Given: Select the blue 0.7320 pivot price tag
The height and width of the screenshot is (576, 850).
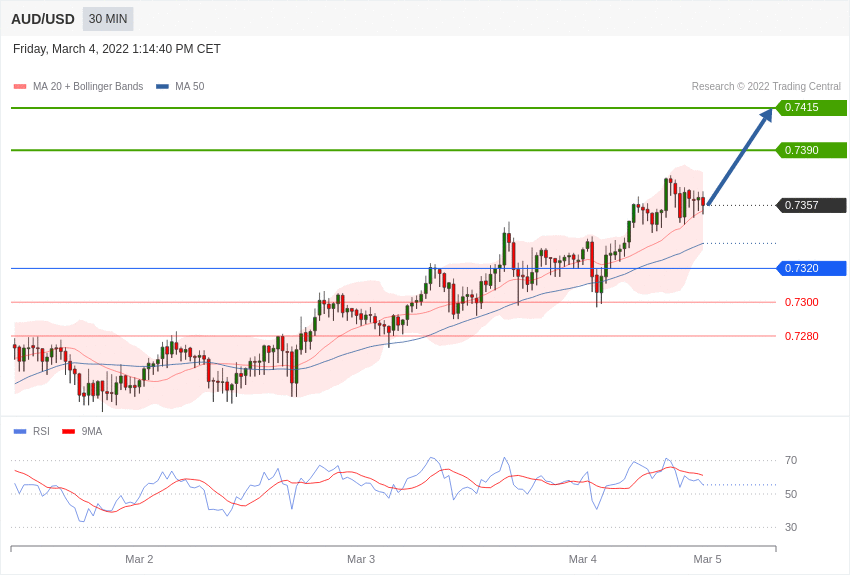Looking at the screenshot, I should tap(811, 268).
